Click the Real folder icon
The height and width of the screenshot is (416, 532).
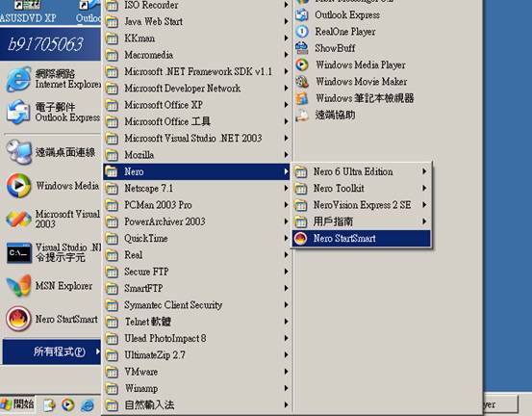pos(112,255)
